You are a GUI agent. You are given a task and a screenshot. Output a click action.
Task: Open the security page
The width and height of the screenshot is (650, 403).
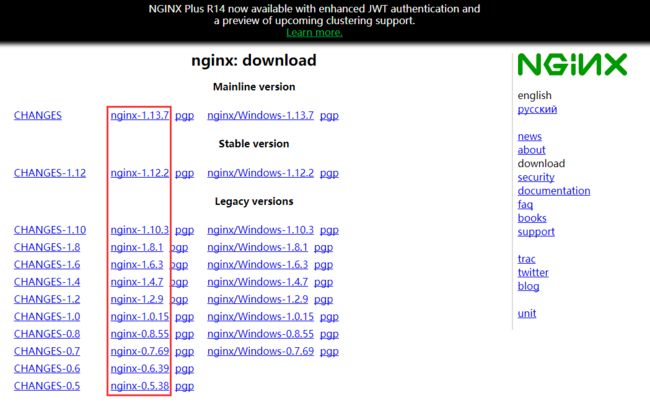click(x=536, y=177)
